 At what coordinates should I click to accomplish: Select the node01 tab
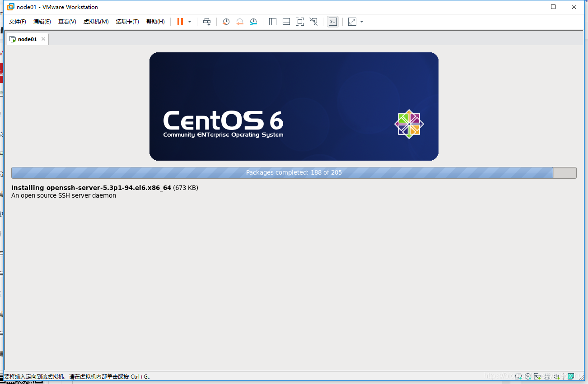click(x=28, y=39)
